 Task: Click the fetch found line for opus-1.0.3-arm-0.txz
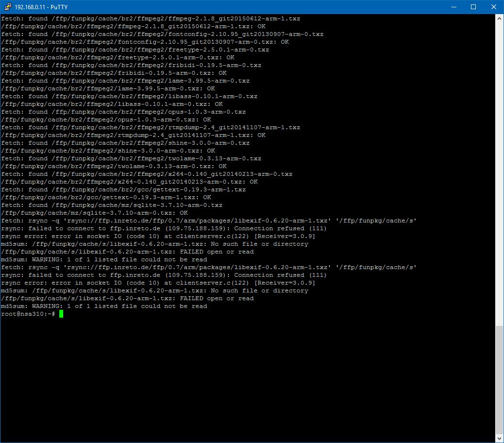[123, 112]
